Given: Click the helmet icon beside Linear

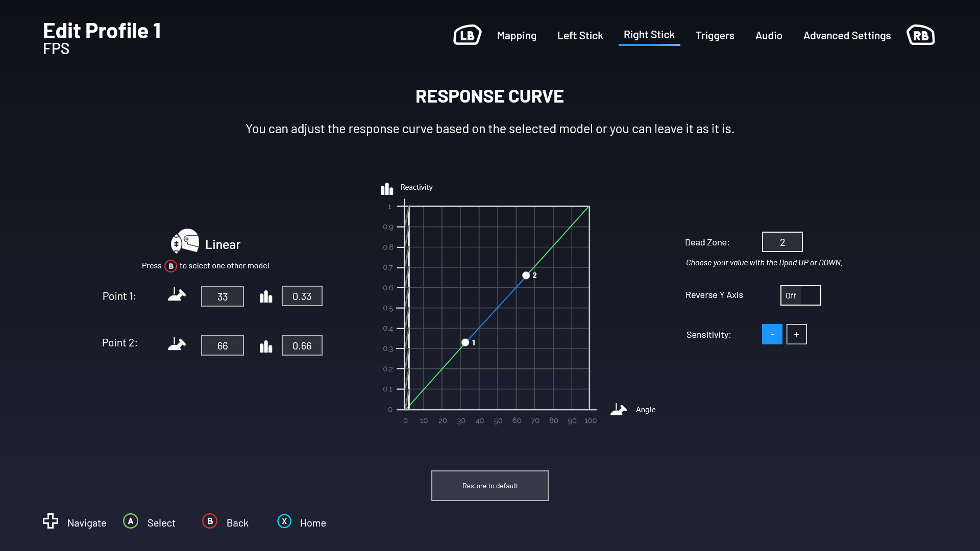Looking at the screenshot, I should [185, 241].
